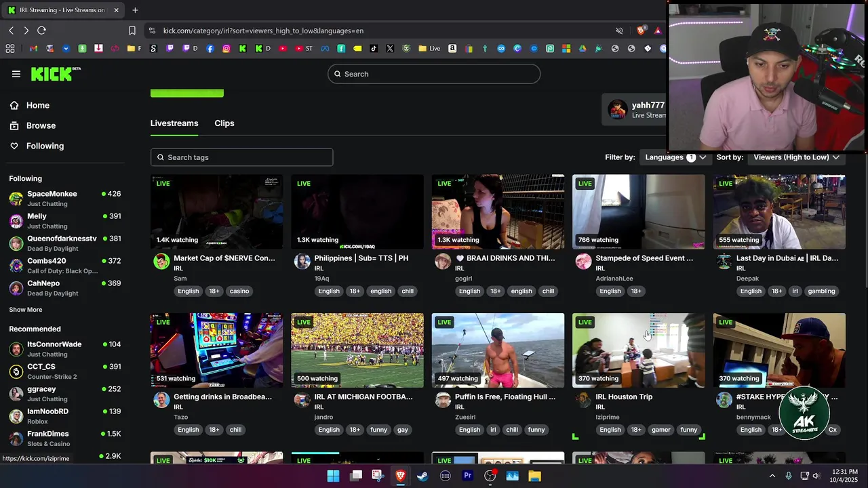Image resolution: width=868 pixels, height=488 pixels.
Task: Open the Amazon bookmark
Action: tap(452, 49)
